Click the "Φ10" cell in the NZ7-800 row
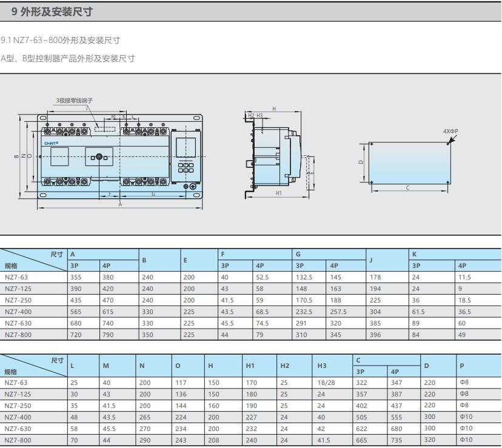Image resolution: width=502 pixels, height=448 pixels. (x=466, y=440)
